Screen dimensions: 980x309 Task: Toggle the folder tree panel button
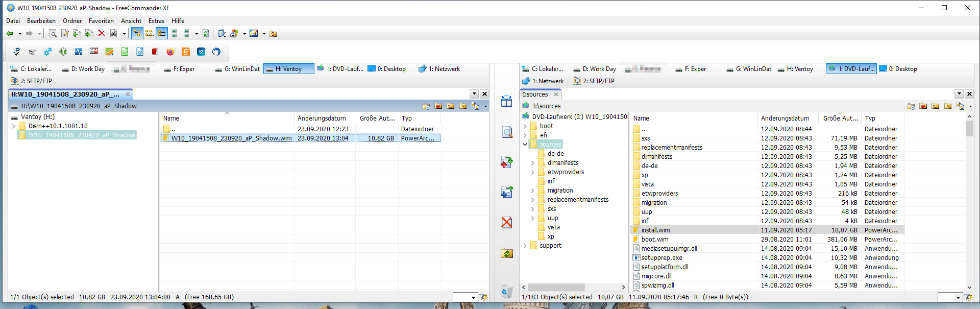tap(137, 34)
